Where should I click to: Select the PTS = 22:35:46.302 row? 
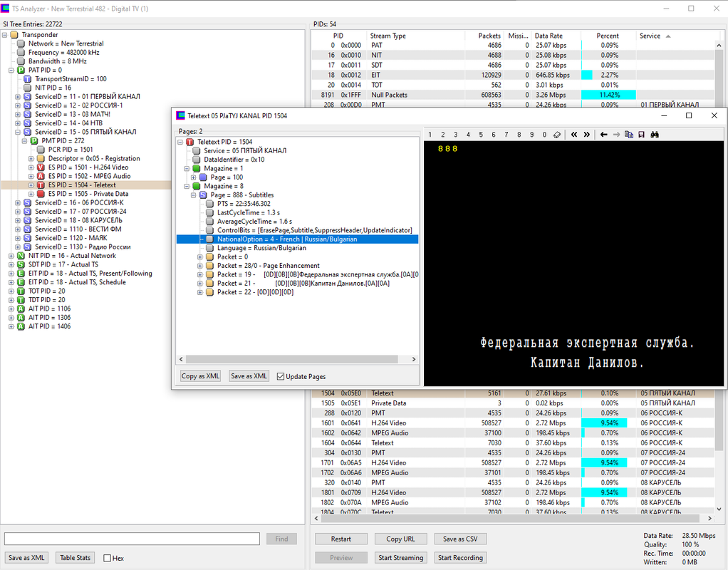click(244, 204)
